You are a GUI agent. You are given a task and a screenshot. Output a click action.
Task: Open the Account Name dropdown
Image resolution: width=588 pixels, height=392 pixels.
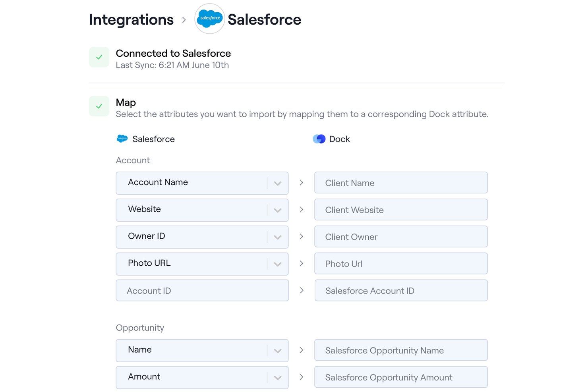(x=202, y=183)
